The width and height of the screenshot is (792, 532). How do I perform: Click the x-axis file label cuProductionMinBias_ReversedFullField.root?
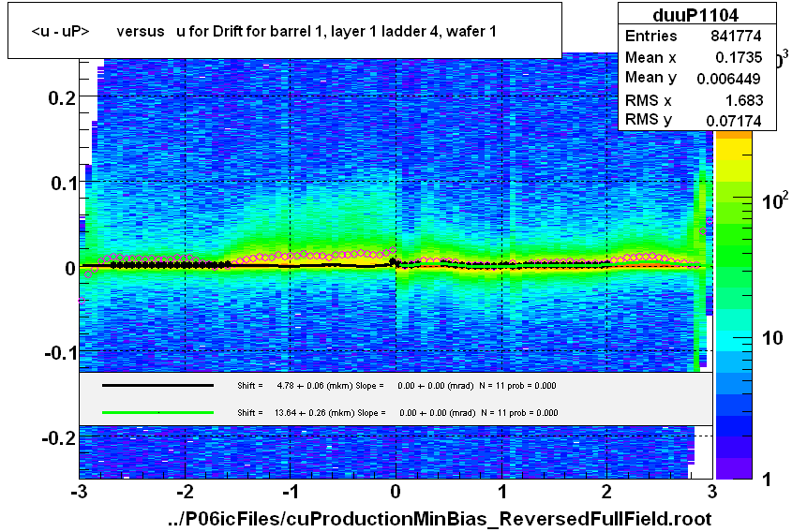click(440, 518)
